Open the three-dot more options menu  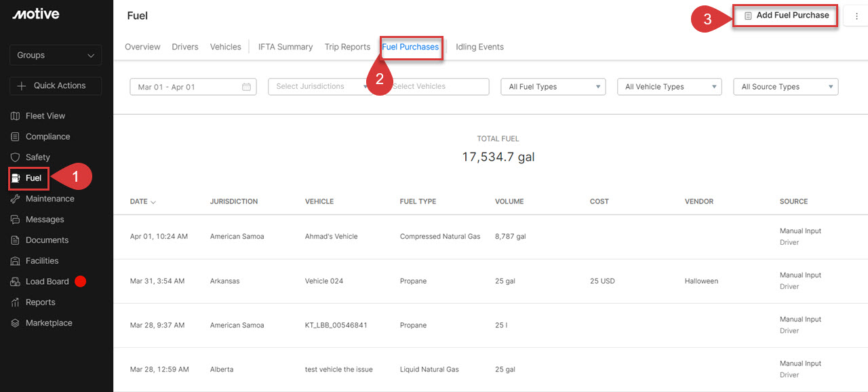pos(856,16)
